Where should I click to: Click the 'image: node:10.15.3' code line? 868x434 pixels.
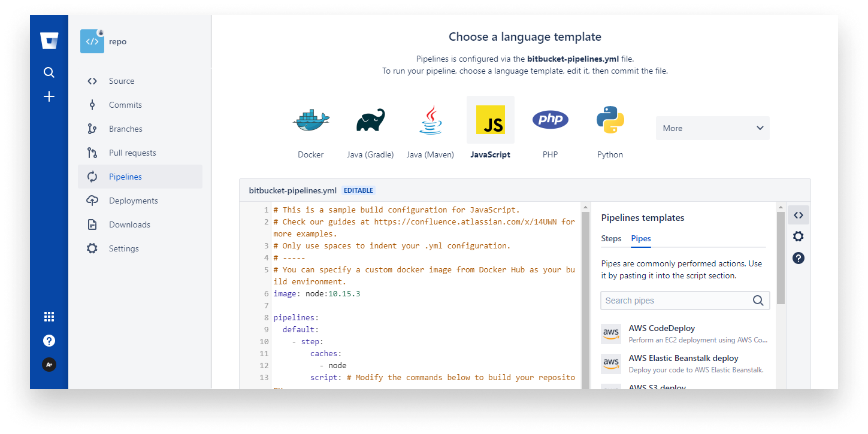[x=317, y=294]
